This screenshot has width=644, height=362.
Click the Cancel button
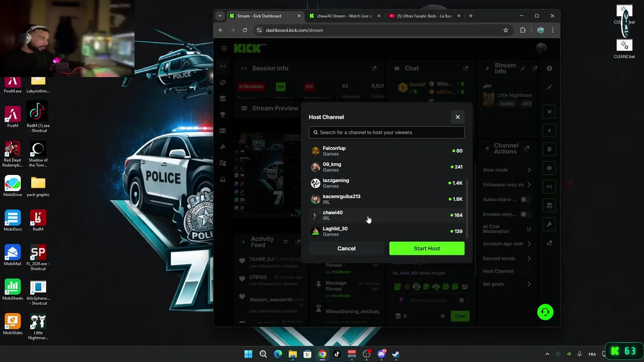[x=346, y=248]
